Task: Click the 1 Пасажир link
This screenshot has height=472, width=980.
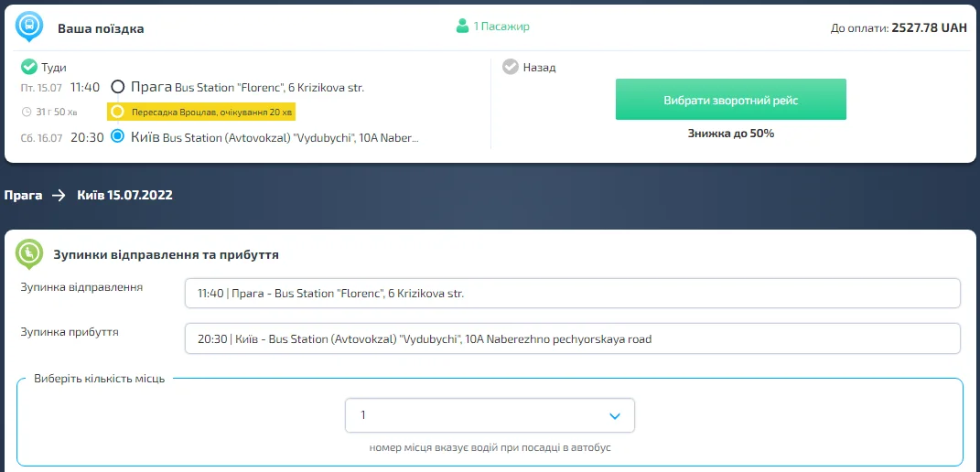Action: (x=501, y=27)
